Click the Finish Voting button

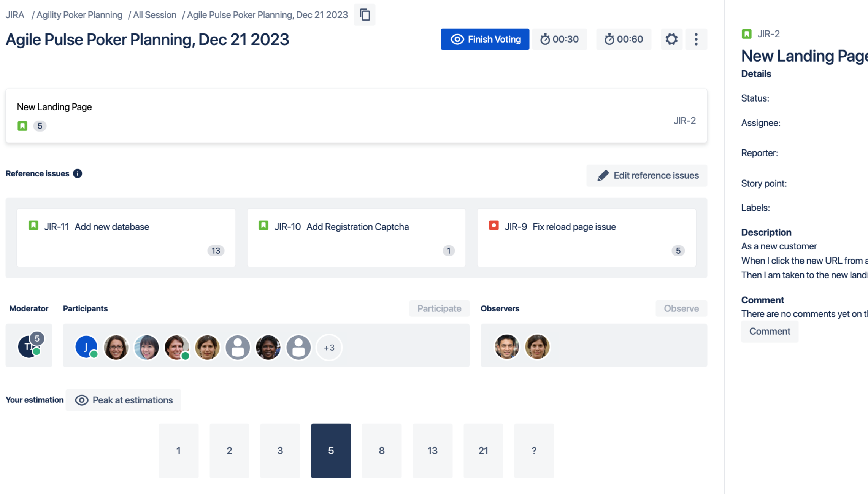[485, 39]
